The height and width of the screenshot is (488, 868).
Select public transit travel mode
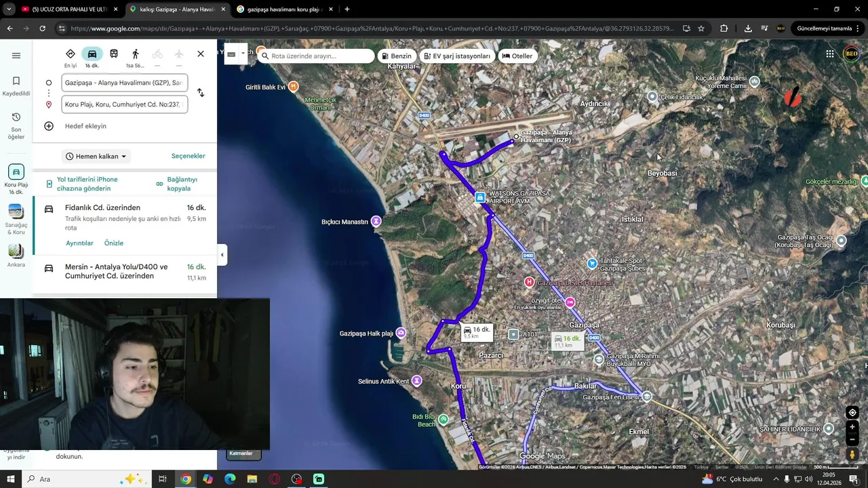[x=114, y=54]
